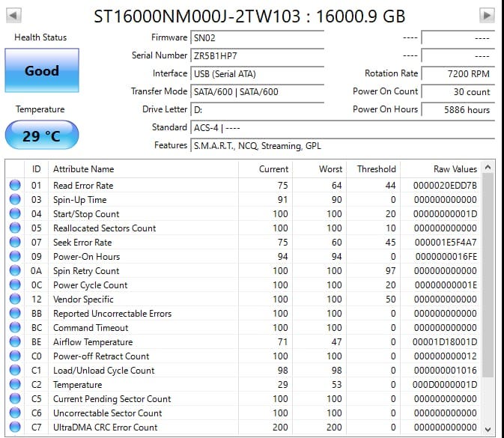Click the drive title ST16000NM000J-2TW103
The width and height of the screenshot is (504, 438).
197,16
